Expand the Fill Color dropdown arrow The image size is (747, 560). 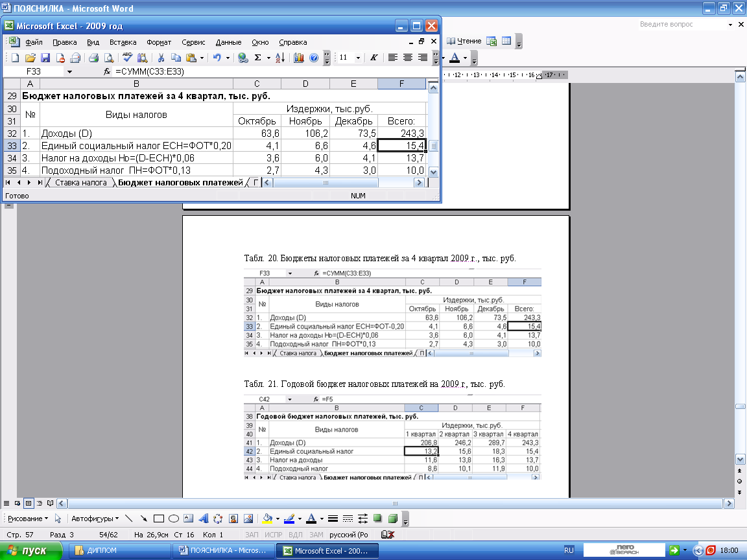pos(278,519)
